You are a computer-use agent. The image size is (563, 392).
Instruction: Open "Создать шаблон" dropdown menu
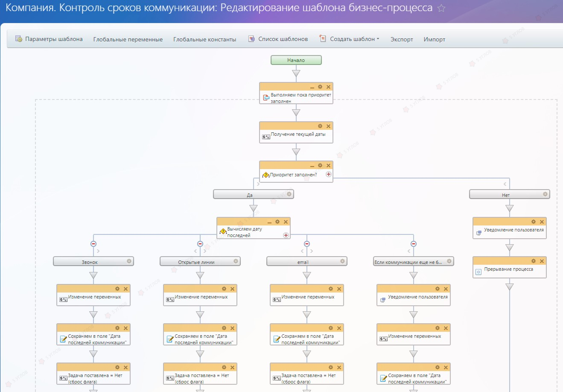pyautogui.click(x=350, y=39)
